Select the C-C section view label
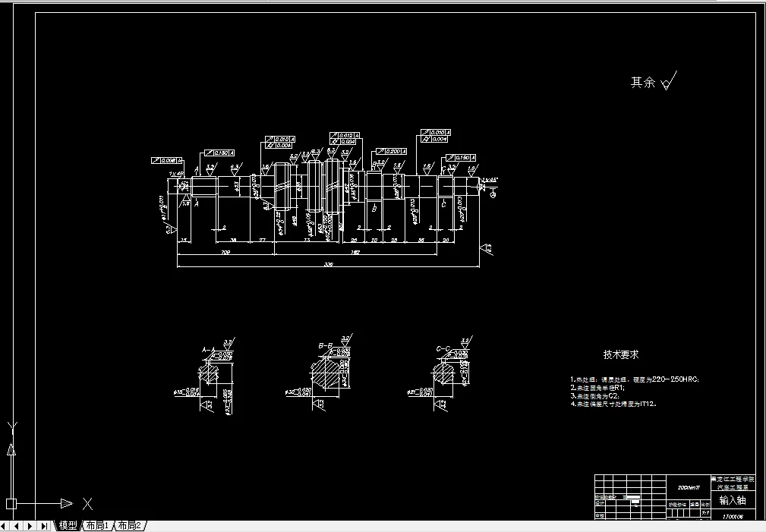Screen dimensions: 766x532 (443, 349)
